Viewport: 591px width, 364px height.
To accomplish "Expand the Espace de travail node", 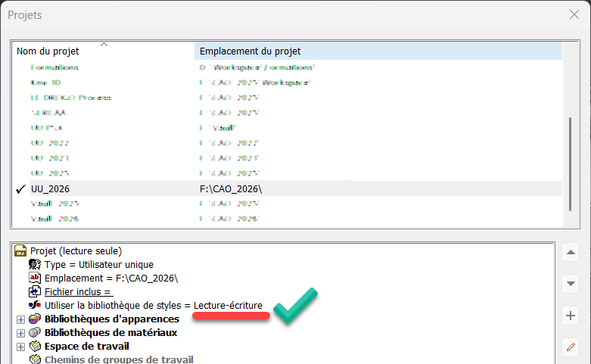I will click(20, 347).
